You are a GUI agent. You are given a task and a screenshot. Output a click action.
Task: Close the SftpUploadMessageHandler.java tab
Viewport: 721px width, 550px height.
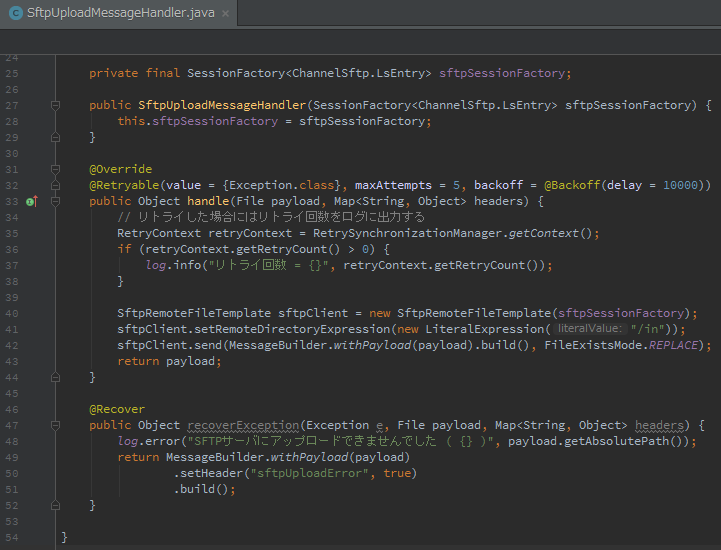tap(225, 14)
